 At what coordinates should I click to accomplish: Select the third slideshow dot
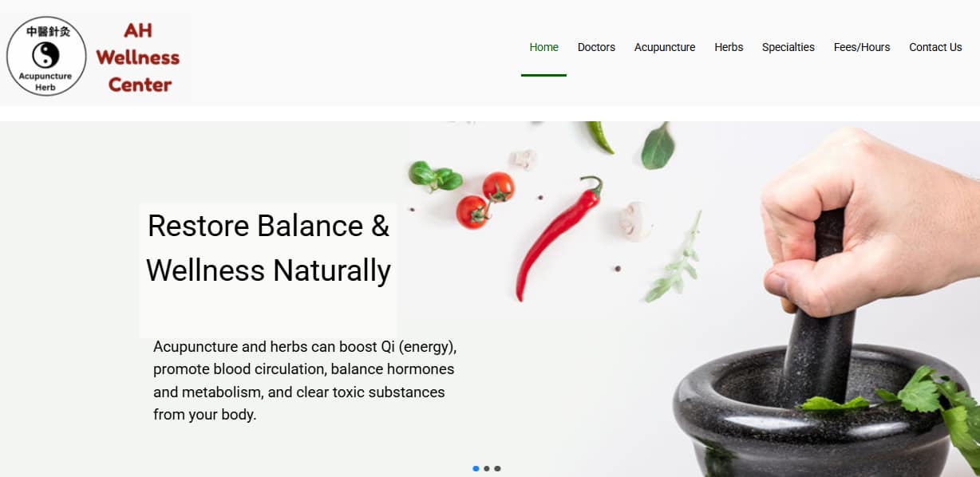[497, 469]
